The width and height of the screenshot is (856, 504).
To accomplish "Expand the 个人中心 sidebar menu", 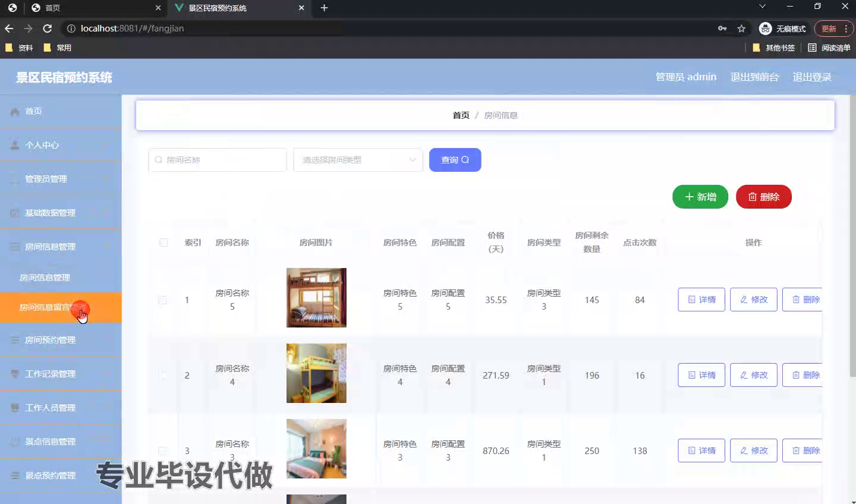I will pyautogui.click(x=61, y=145).
